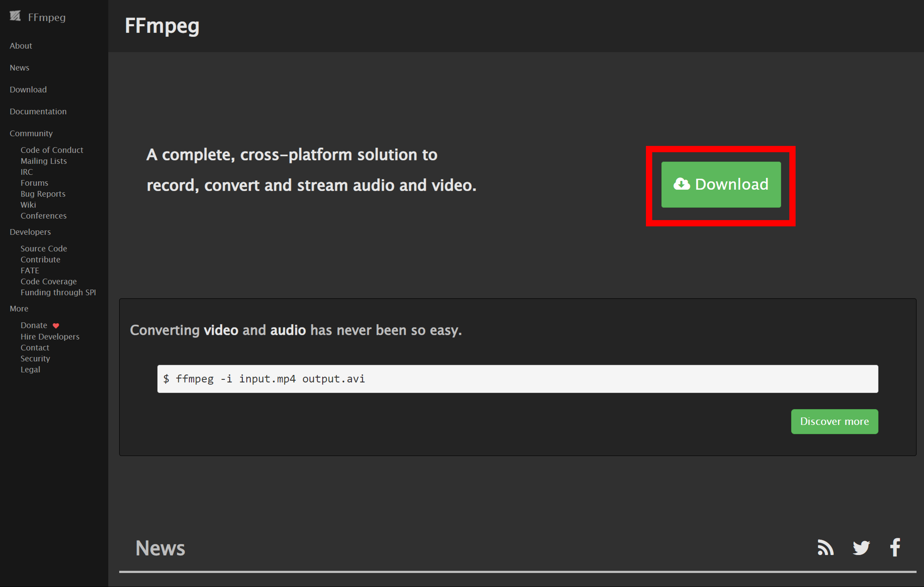The image size is (924, 587).
Task: Open the Hire Developers link
Action: 50,336
